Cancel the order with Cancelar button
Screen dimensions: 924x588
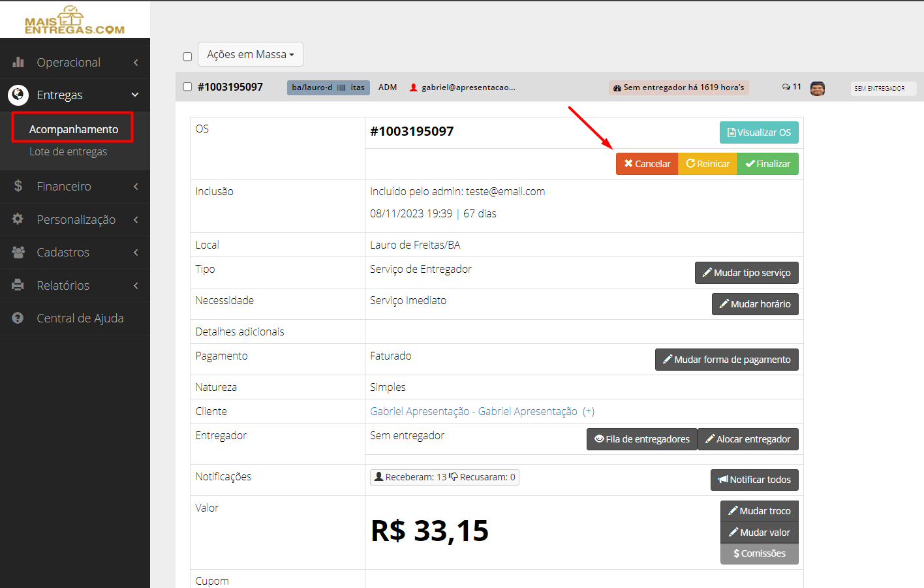647,164
